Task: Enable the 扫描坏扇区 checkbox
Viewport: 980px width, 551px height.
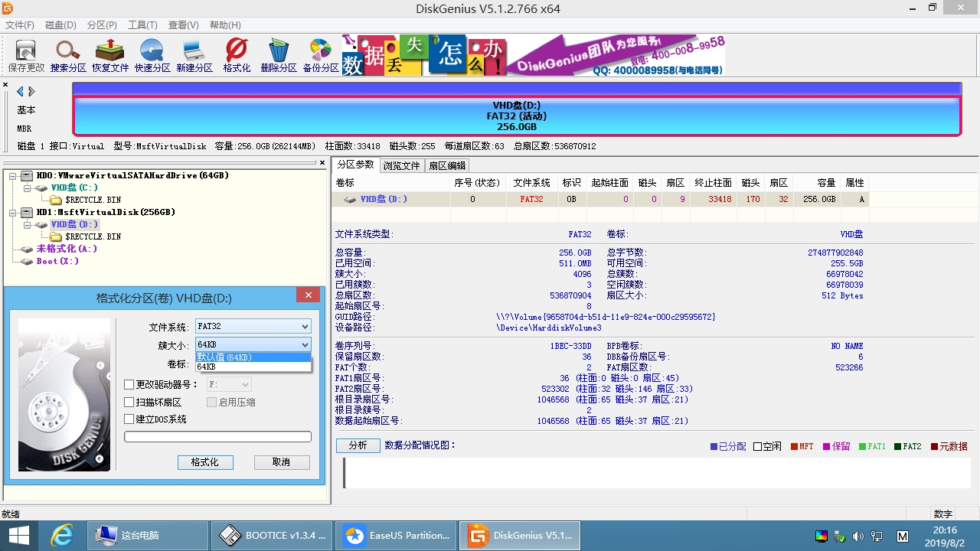Action: click(129, 403)
